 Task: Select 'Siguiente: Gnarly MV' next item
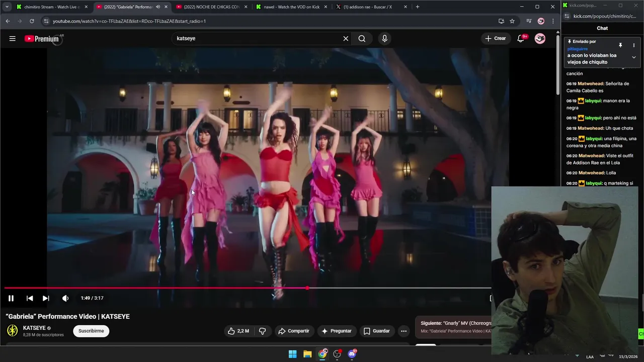(453, 327)
